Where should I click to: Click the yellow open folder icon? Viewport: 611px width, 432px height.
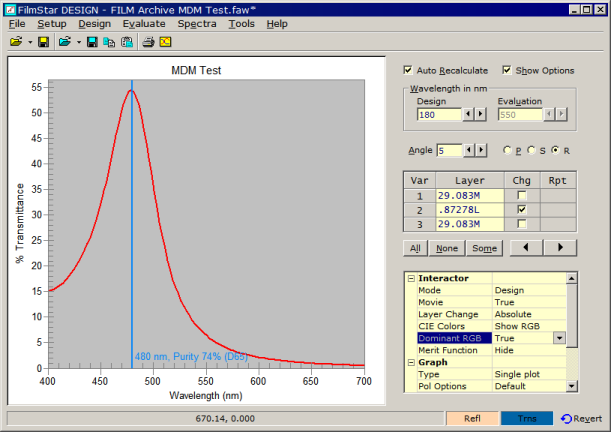click(16, 42)
